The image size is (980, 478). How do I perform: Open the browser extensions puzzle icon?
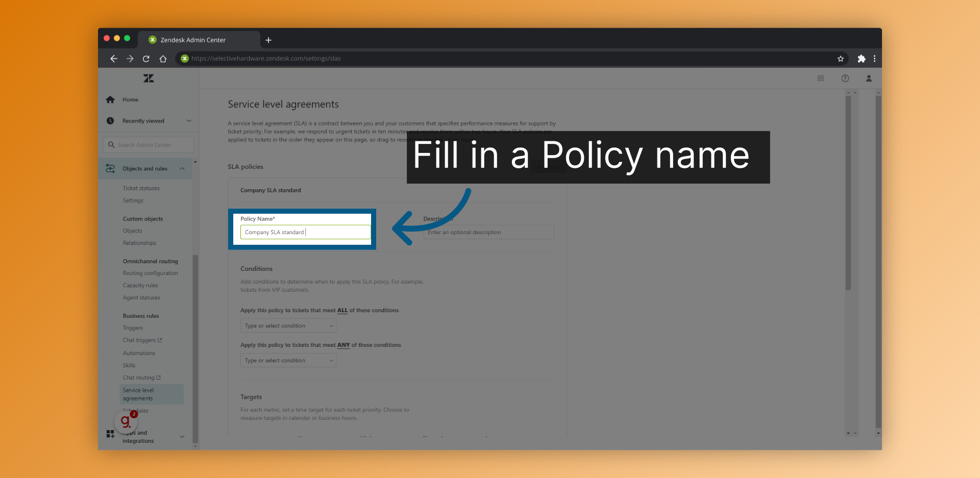click(862, 59)
